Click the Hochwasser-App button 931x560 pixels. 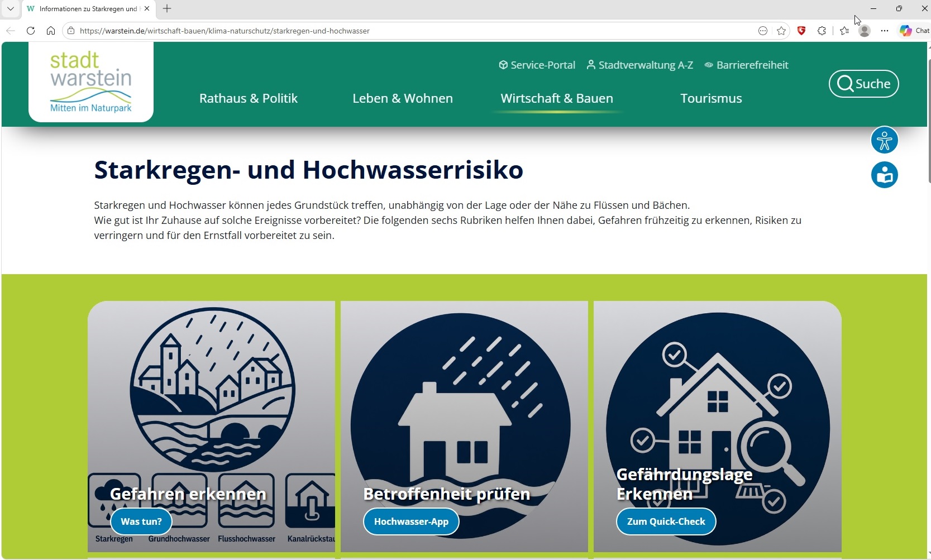(411, 521)
